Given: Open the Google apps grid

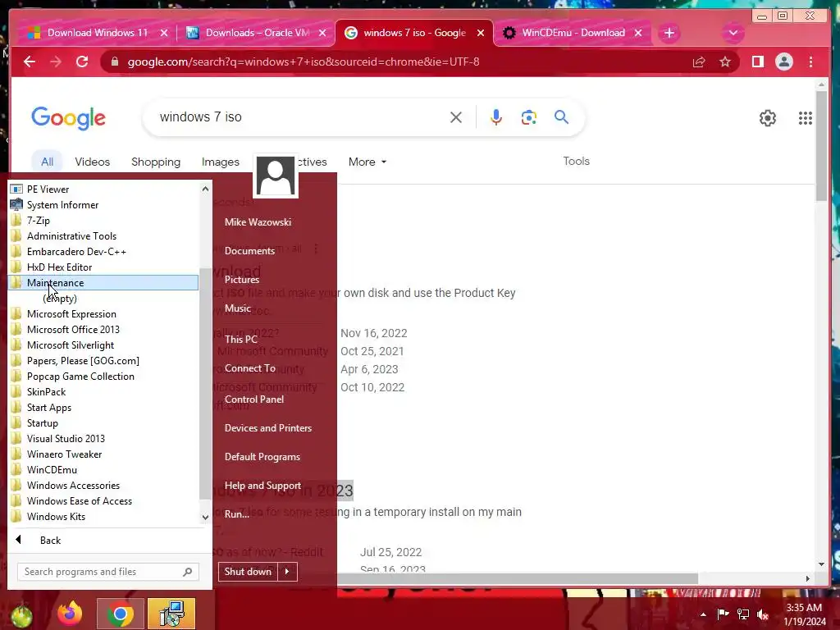Looking at the screenshot, I should pyautogui.click(x=806, y=118).
